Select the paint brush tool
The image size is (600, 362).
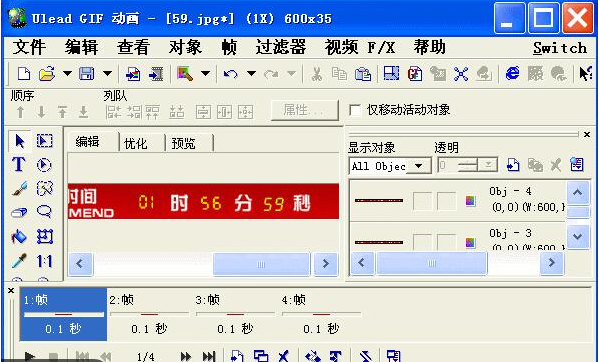[x=19, y=189]
